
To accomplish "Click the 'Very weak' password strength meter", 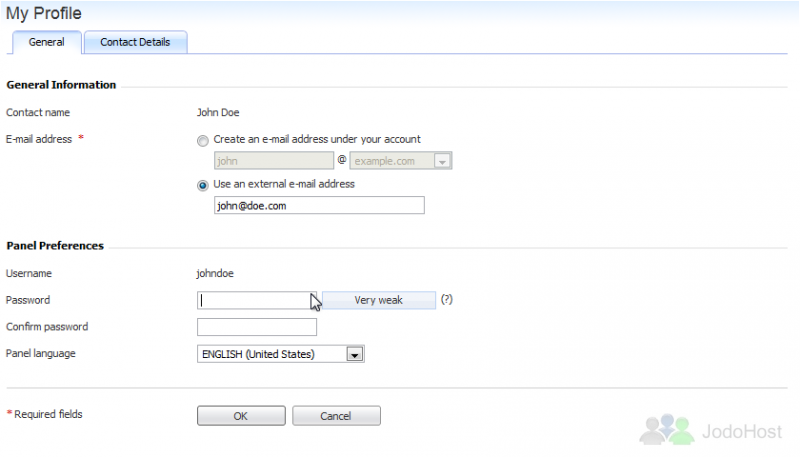I will (x=379, y=300).
